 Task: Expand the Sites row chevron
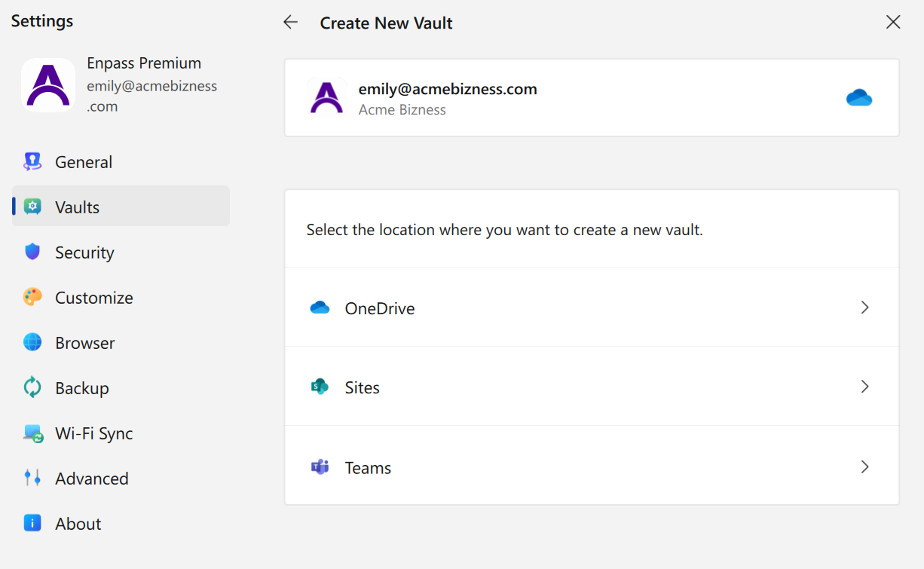click(x=865, y=387)
